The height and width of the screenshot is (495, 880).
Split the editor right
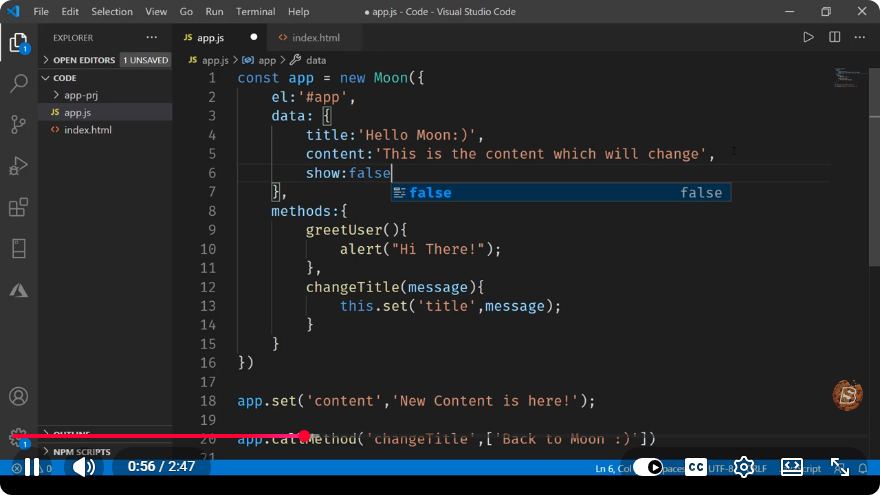point(835,38)
